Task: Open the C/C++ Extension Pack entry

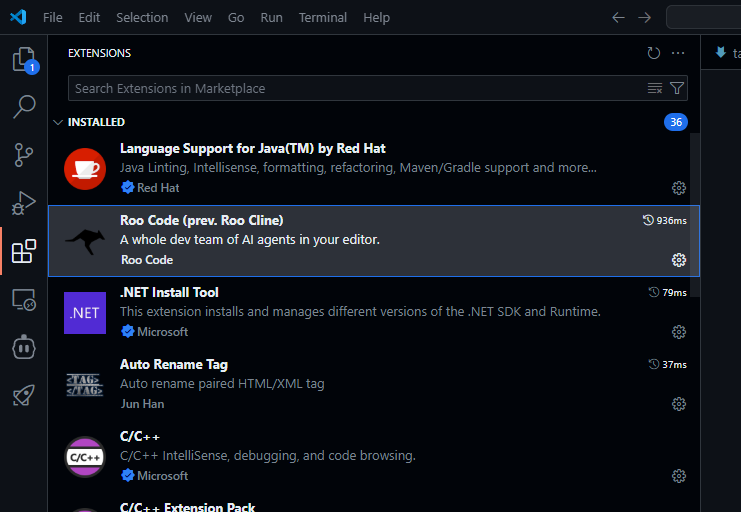Action: tap(373, 504)
